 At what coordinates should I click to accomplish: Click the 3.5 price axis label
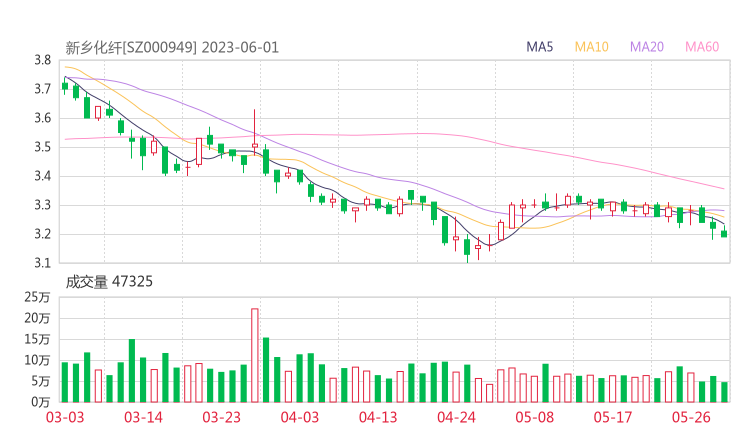click(42, 147)
